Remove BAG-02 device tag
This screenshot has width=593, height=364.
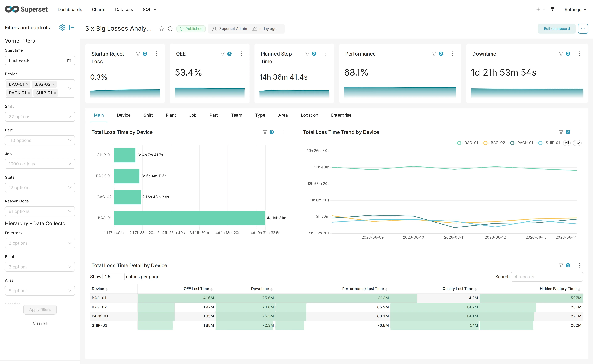(53, 84)
